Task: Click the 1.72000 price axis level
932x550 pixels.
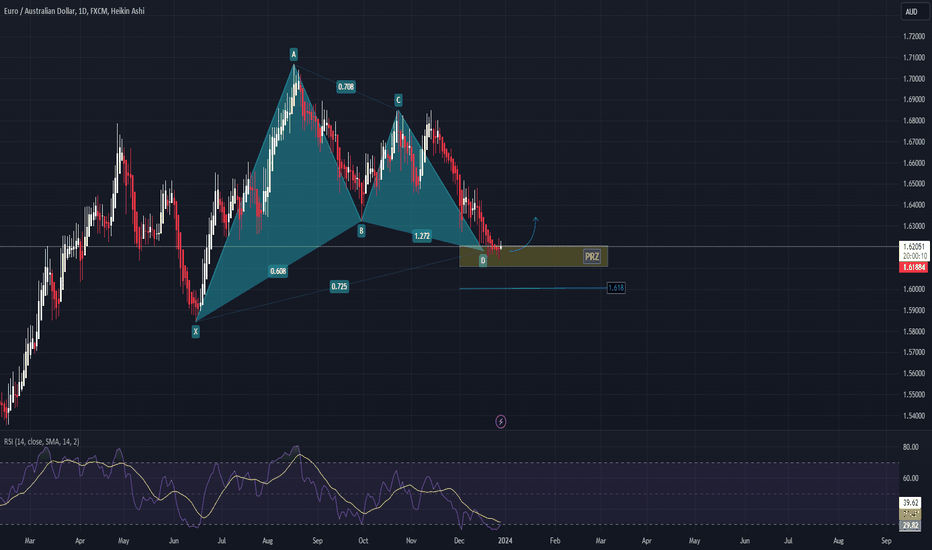Action: coord(914,36)
